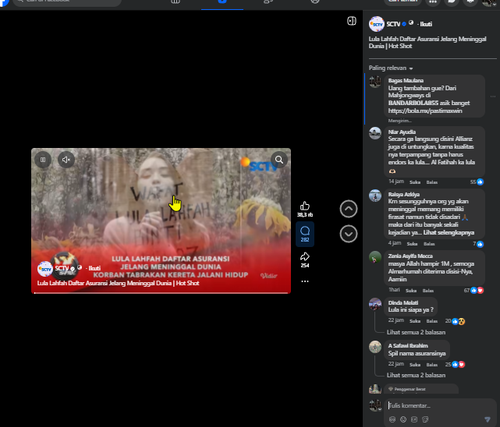The height and width of the screenshot is (427, 500).
Task: Click the 'Lula Lahfah Daftar Asuransi' title in sidebar
Action: tap(427, 42)
